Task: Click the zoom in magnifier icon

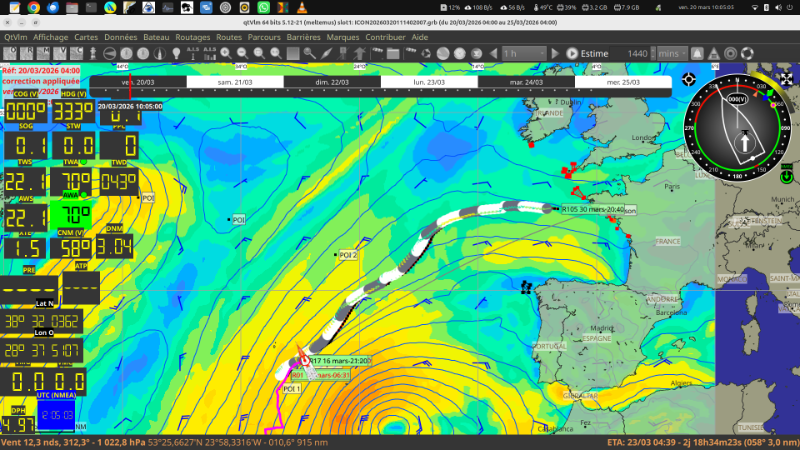Action: click(x=226, y=52)
